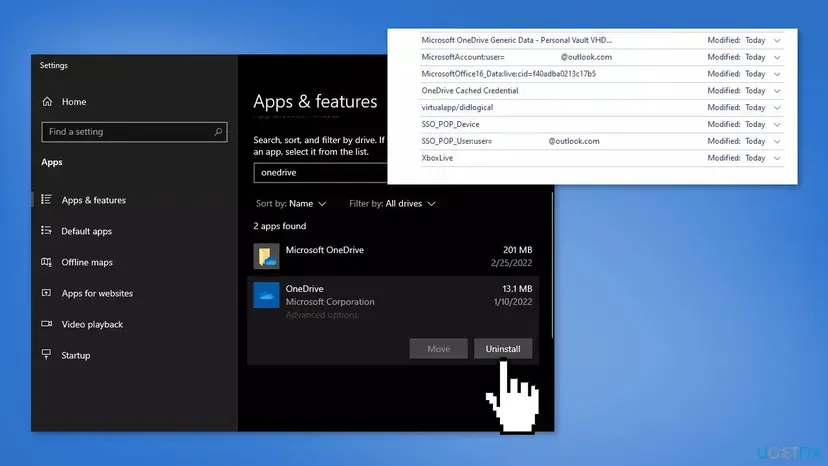Go to Offline maps settings

(x=87, y=262)
